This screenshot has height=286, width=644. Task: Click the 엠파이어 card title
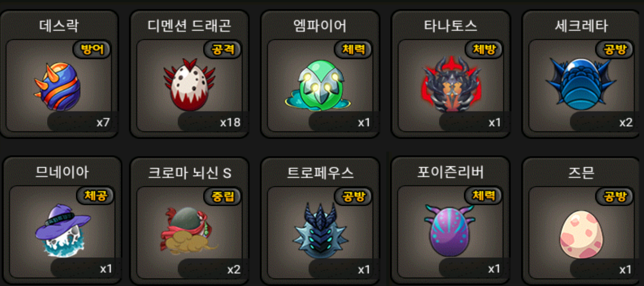[320, 26]
